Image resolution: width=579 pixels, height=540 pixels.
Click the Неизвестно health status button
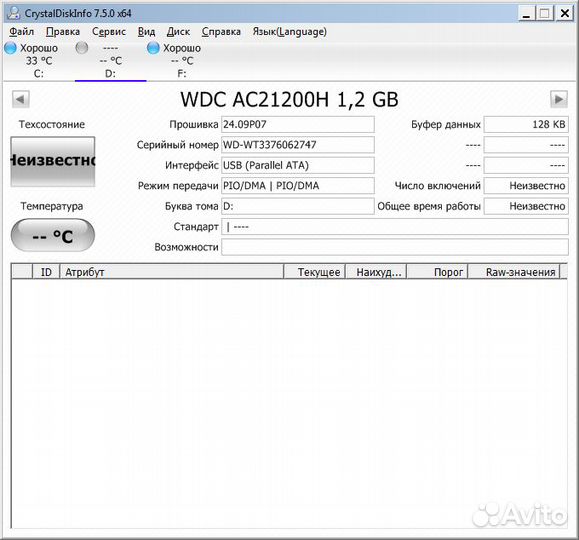pos(53,161)
